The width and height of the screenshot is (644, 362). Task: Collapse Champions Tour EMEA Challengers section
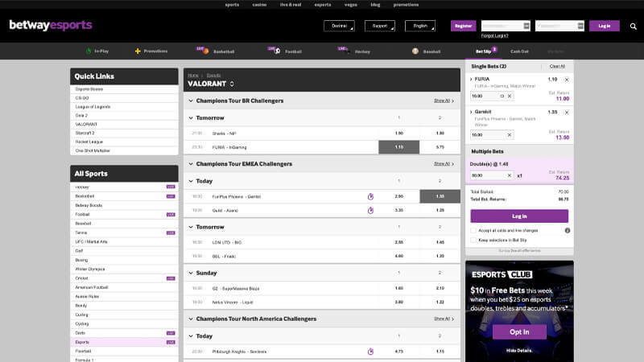pos(191,164)
